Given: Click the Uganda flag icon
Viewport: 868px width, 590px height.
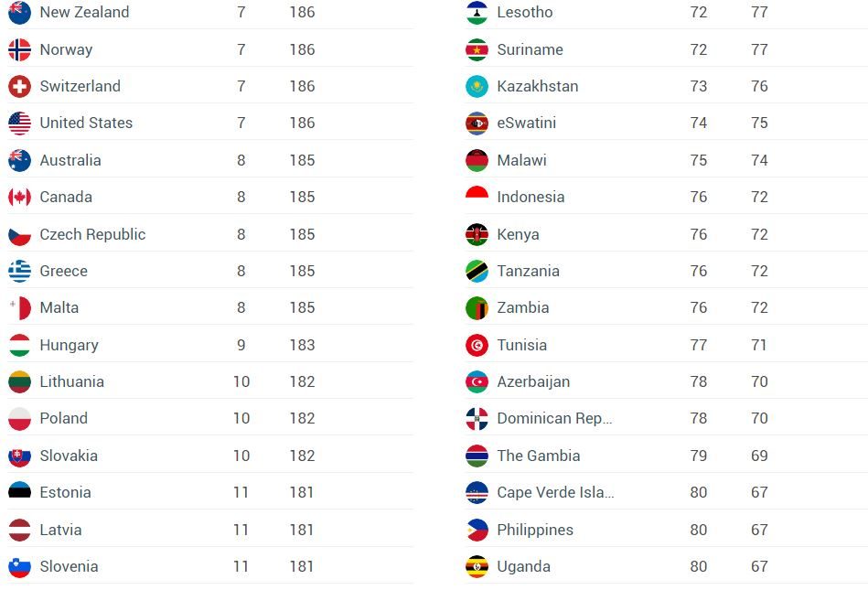Looking at the screenshot, I should click(x=477, y=566).
